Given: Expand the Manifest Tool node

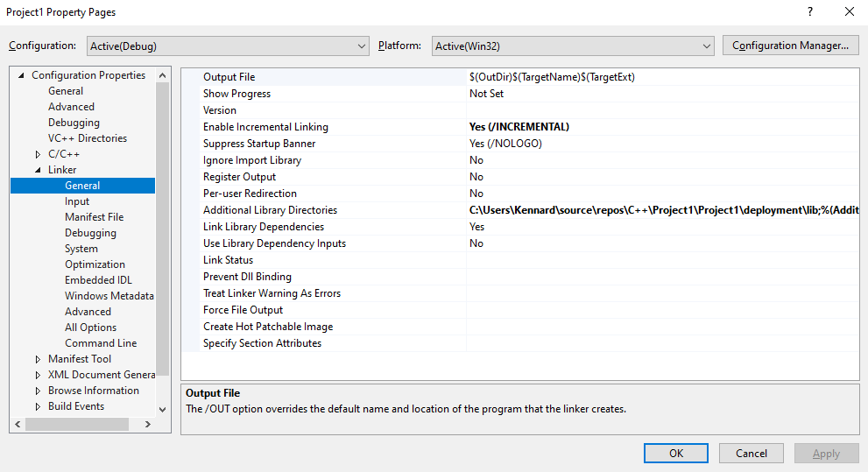Looking at the screenshot, I should (38, 360).
